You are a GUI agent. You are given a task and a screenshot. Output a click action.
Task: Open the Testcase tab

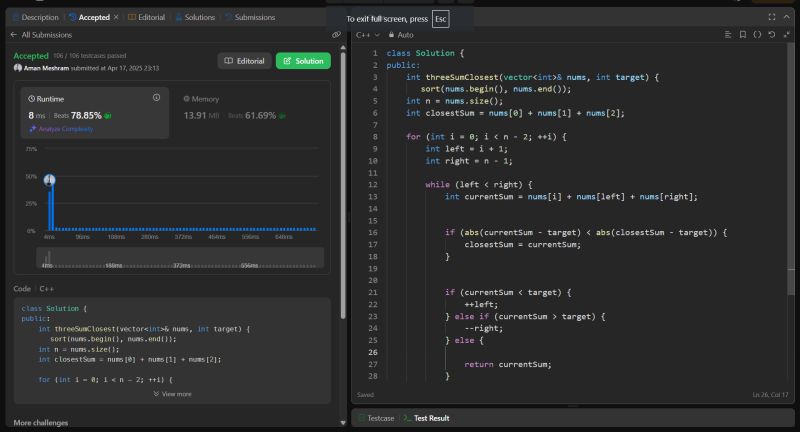[376, 418]
